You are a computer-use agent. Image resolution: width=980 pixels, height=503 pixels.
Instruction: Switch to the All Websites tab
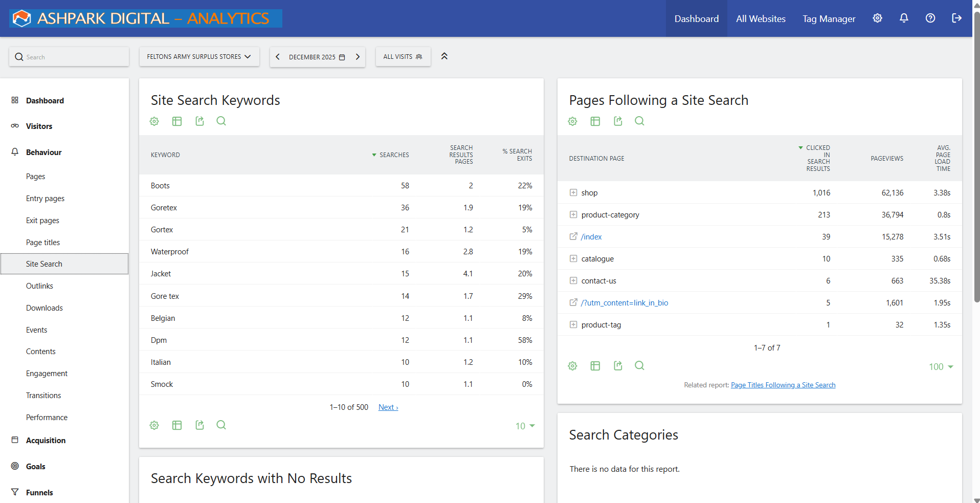[761, 18]
